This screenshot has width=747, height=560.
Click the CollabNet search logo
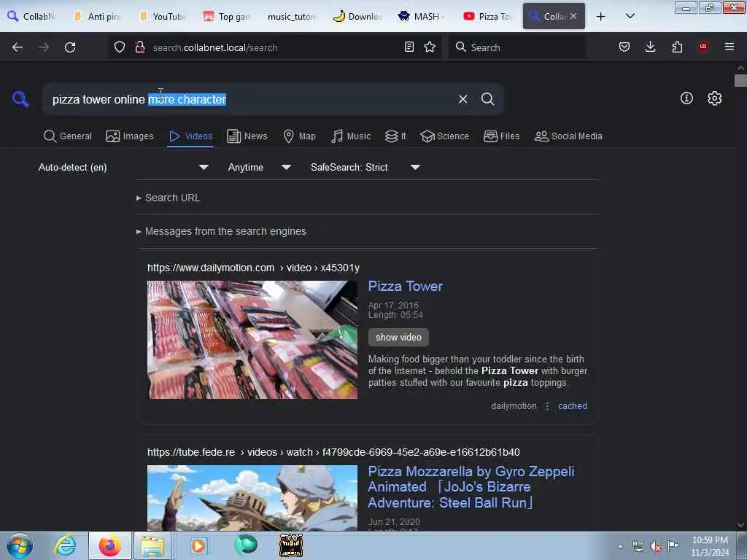20,99
